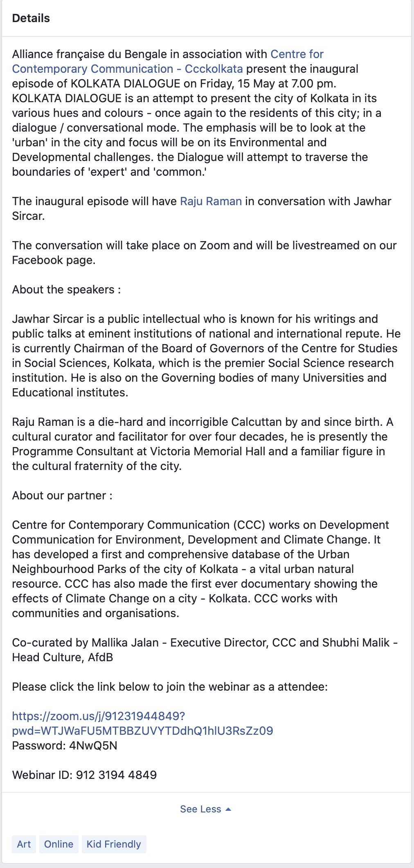Select the Online category tag
Screen dimensions: 414x868
point(59,844)
